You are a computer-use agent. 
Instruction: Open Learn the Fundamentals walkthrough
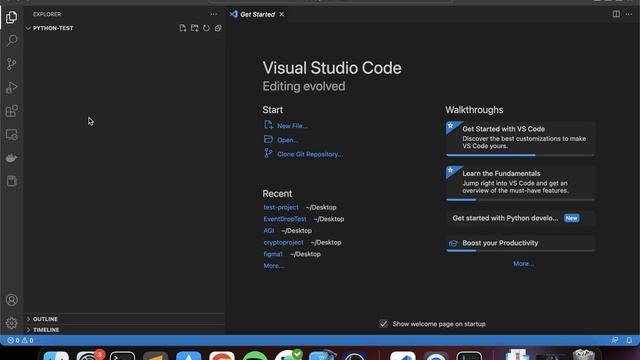(520, 183)
